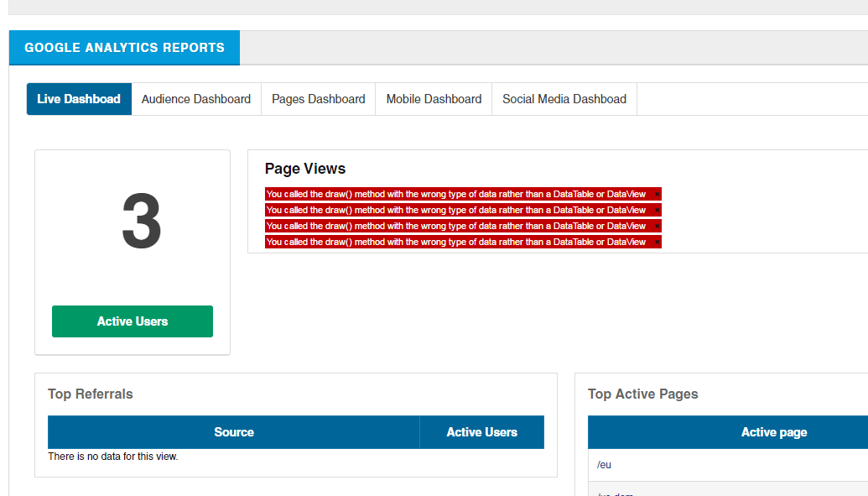Click the Active page column header
Image resolution: width=868 pixels, height=496 pixels.
773,432
